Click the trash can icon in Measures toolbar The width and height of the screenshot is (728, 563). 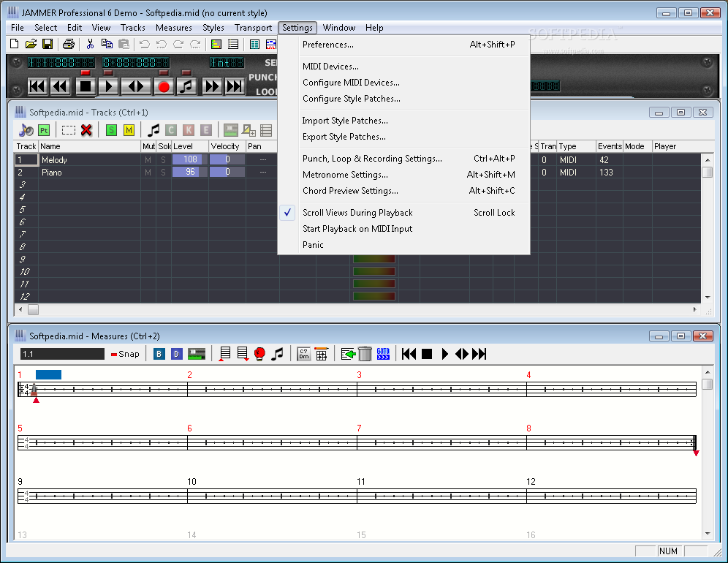point(365,354)
